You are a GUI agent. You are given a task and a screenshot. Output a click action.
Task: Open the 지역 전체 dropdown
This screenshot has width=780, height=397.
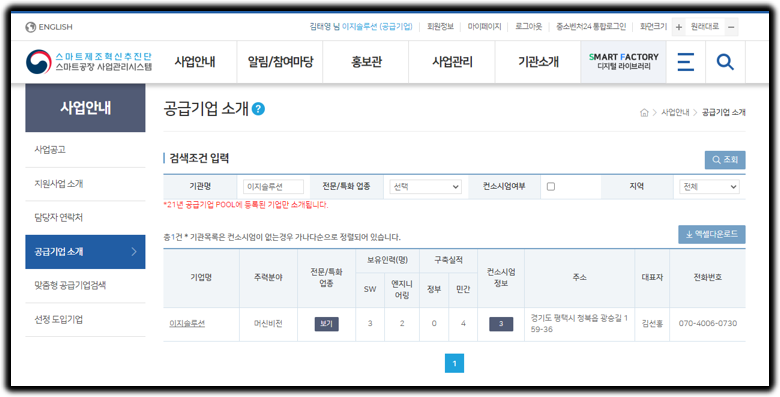pos(709,187)
